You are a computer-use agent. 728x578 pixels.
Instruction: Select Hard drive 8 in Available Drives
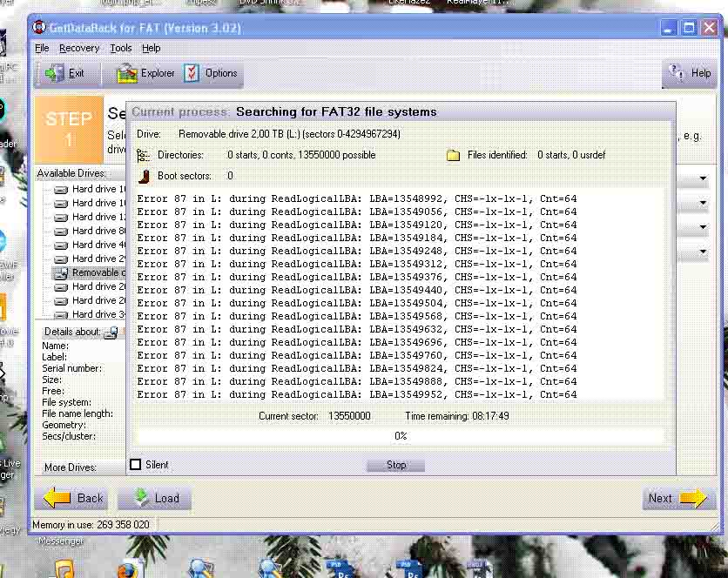[90, 231]
